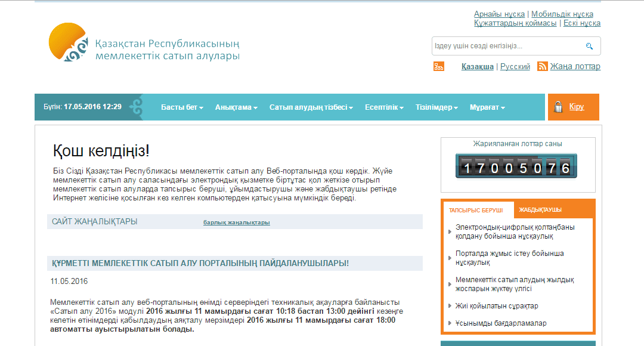Switch to Ескі нұсқа link
The height and width of the screenshot is (346, 644).
tap(581, 23)
